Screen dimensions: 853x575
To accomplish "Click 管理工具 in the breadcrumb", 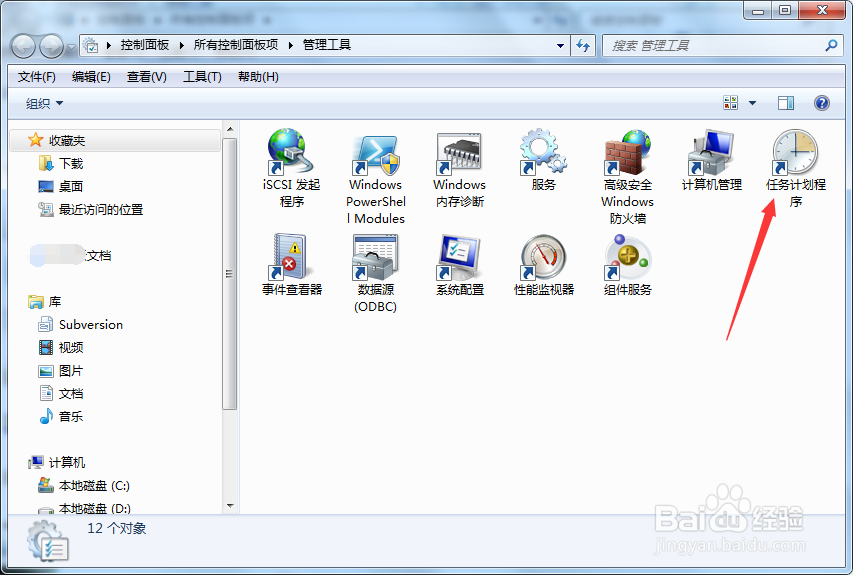I will (x=326, y=45).
